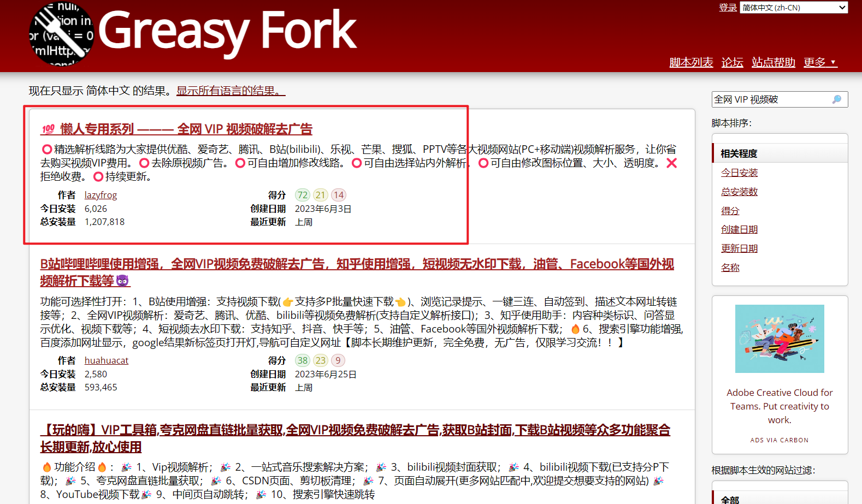Viewport: 862px width, 504px height.
Task: Click daily installs value 6,026
Action: pos(96,209)
